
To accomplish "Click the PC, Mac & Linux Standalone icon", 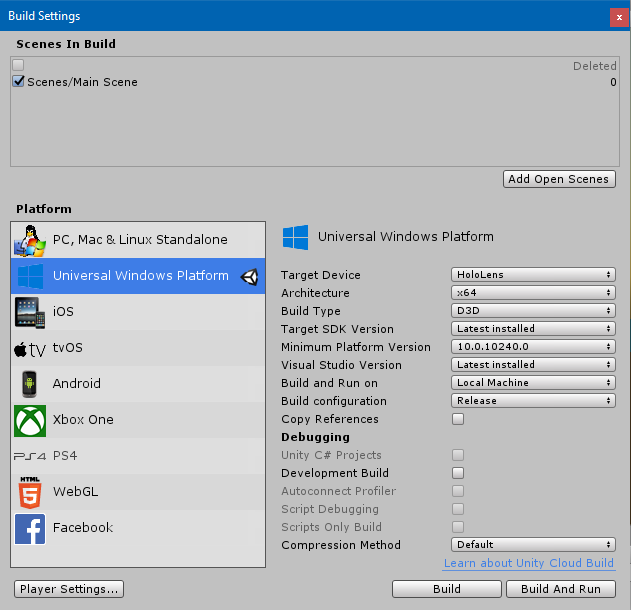I will (x=30, y=240).
